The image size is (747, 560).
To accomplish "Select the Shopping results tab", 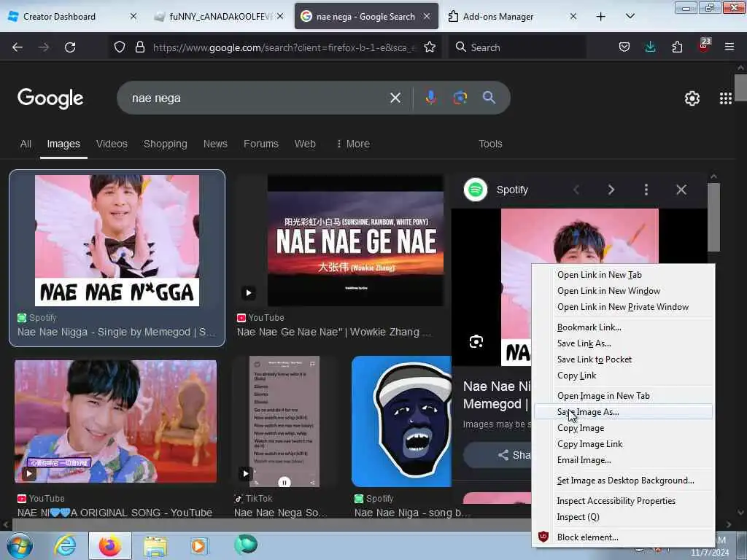I will (166, 144).
